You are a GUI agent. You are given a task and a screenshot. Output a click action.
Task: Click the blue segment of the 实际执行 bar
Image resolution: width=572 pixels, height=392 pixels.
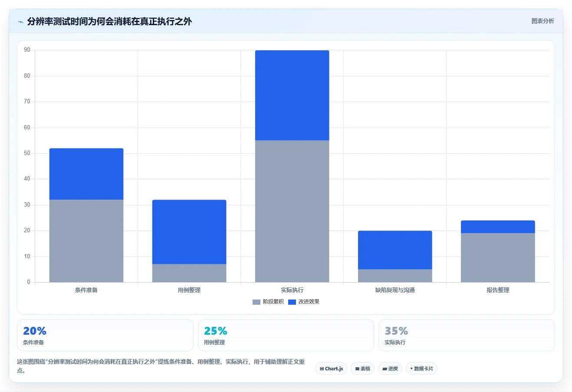292,95
